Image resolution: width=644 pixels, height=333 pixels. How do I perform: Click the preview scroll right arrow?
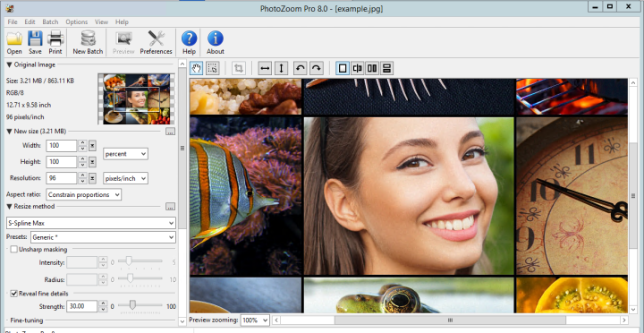(624, 320)
